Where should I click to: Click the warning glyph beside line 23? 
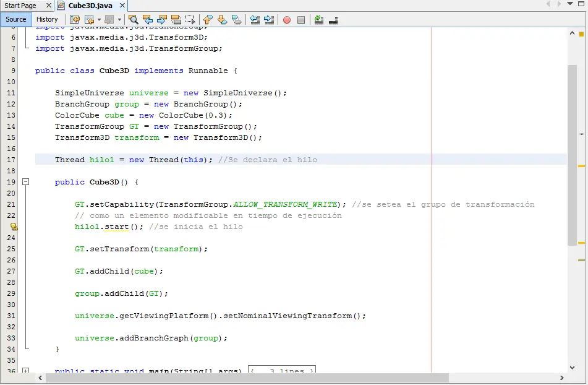click(x=14, y=227)
